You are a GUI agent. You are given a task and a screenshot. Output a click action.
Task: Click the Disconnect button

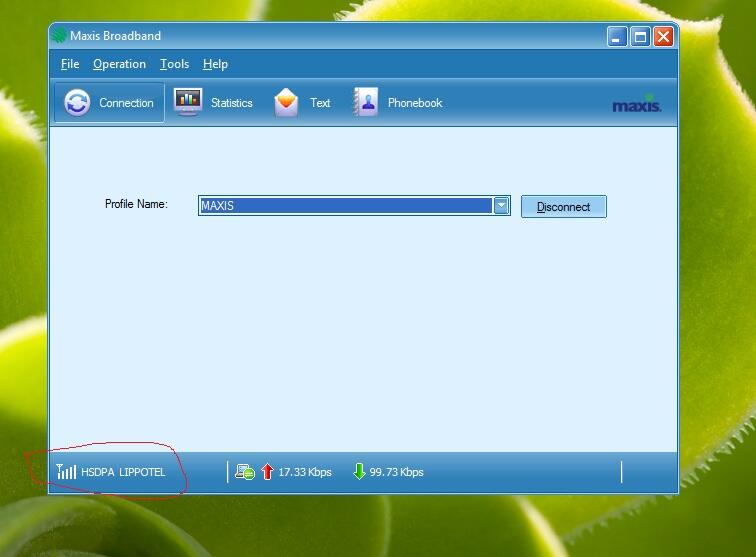tap(564, 207)
